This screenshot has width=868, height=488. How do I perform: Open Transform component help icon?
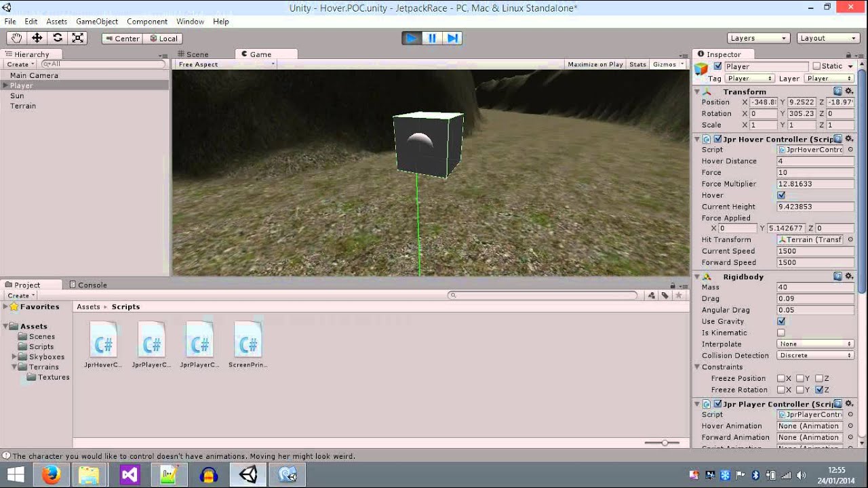838,91
